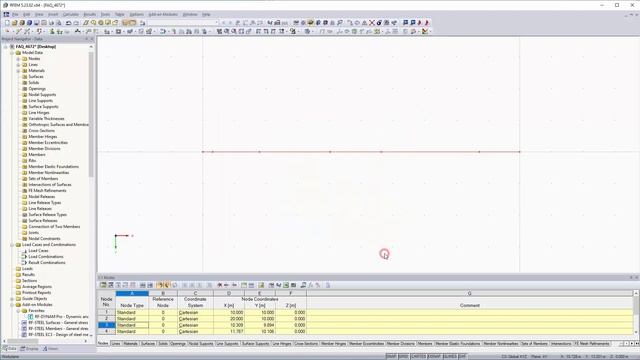Screen dimensions: 640x360
Task: Toggle CARTES in the status bar
Action: tap(418, 357)
